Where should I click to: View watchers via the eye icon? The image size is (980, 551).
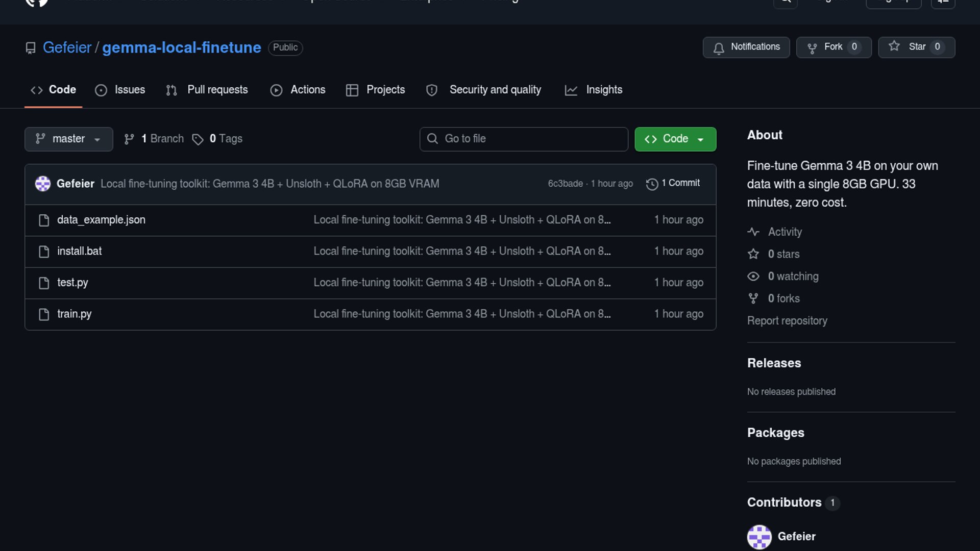click(753, 277)
